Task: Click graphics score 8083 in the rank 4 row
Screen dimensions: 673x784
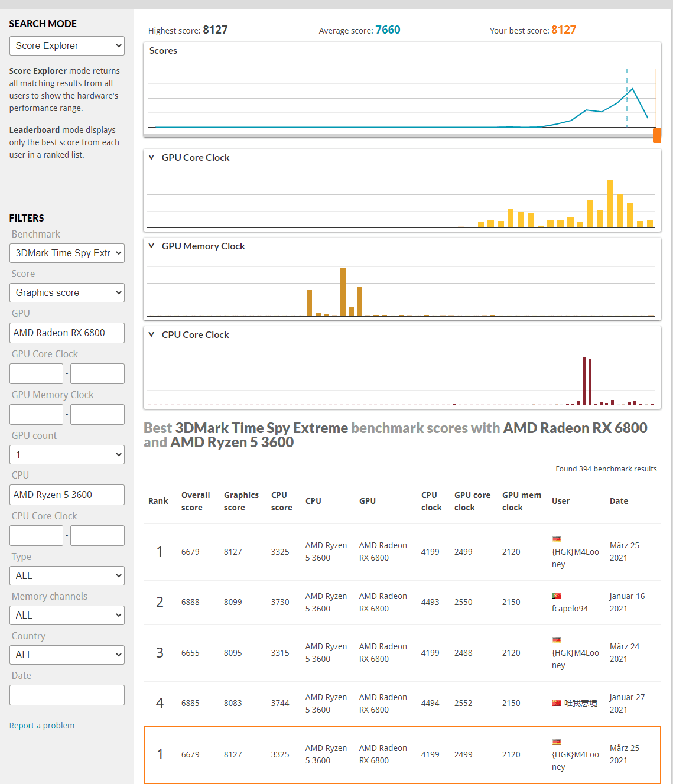Action: 233,703
